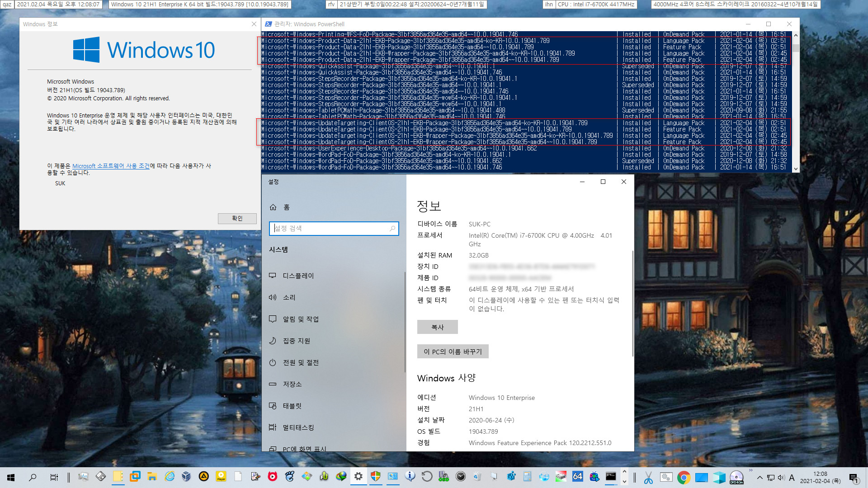Open DVD-ROM drive icon on taskbar
Screen dimensions: 868x488
(736, 478)
